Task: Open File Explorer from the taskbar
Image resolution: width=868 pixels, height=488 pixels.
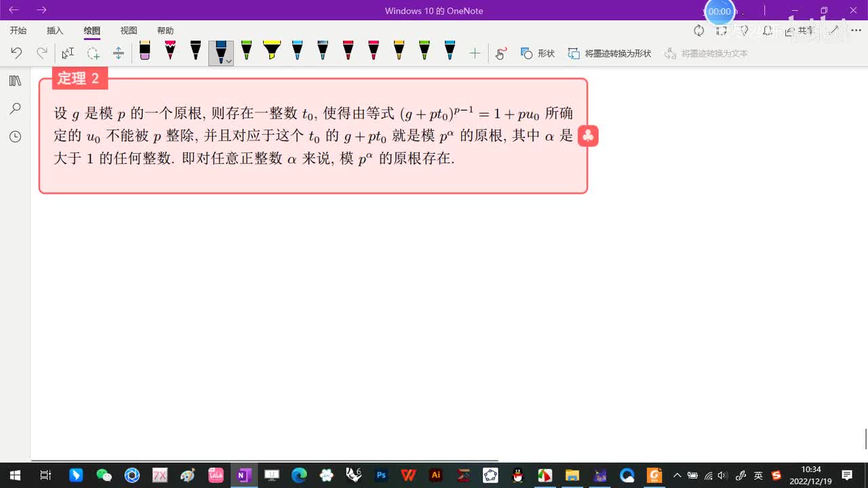Action: tap(572, 475)
